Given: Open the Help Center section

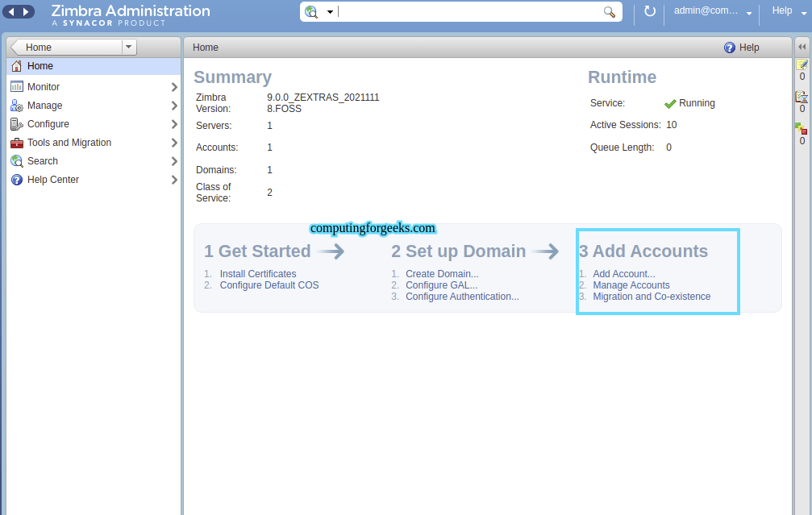Looking at the screenshot, I should click(x=53, y=180).
